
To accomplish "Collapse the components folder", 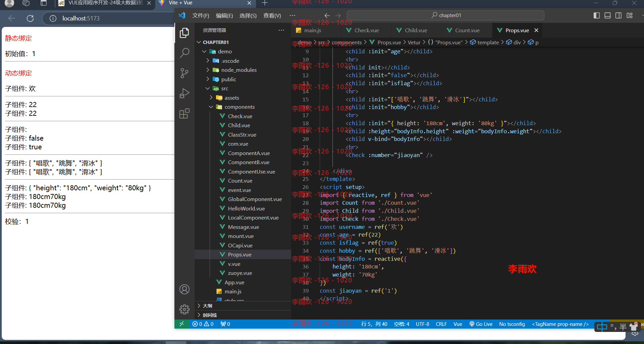I will (243, 107).
